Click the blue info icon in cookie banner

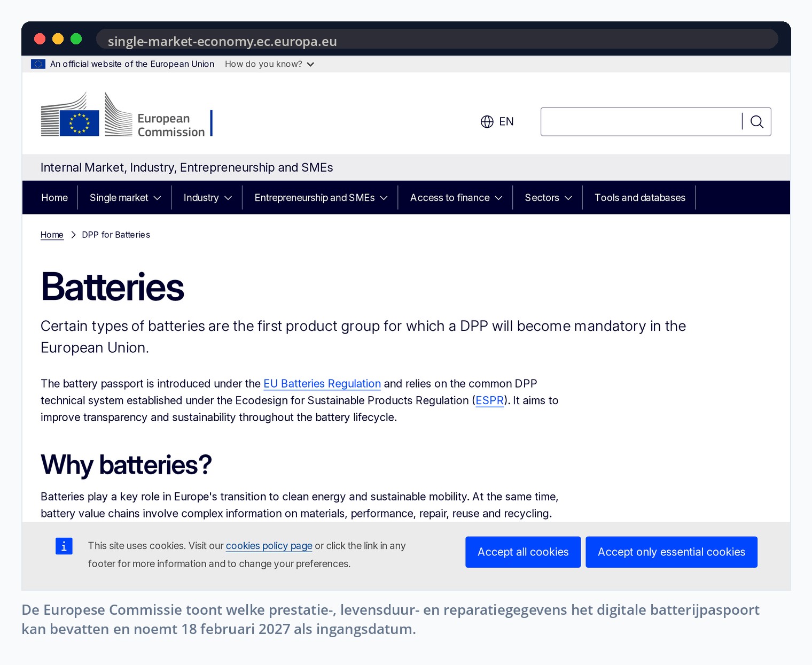tap(64, 546)
